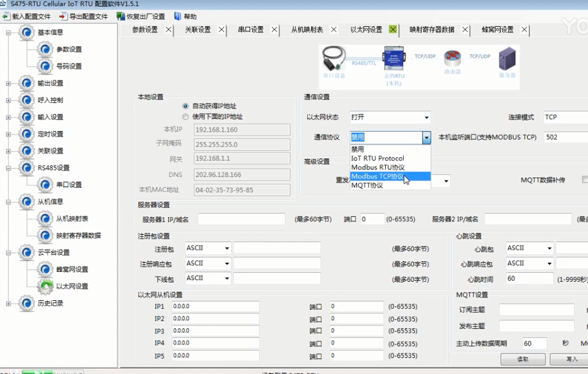
Task: Choose Modbus TCP协议 from the dropdown list
Action: pos(377,177)
